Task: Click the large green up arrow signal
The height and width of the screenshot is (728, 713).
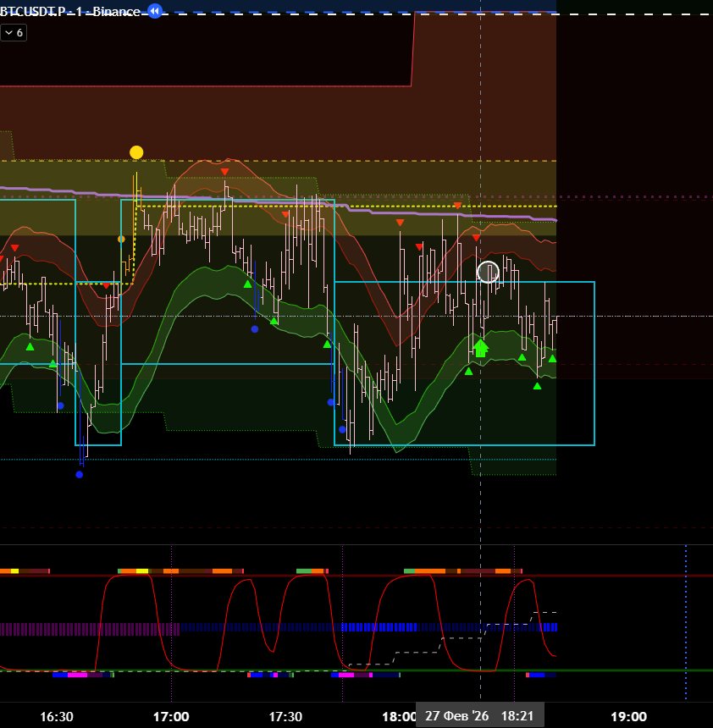Action: (480, 347)
